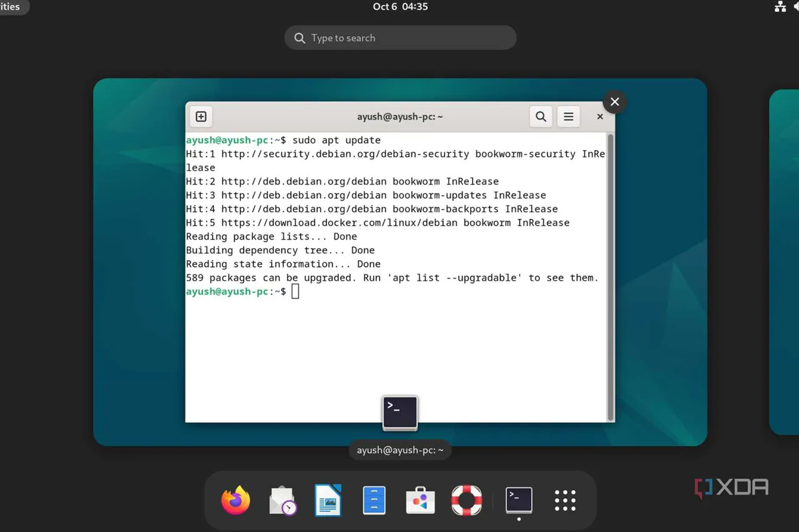The height and width of the screenshot is (532, 799).
Task: Open the Files manager in dock
Action: coord(374,500)
